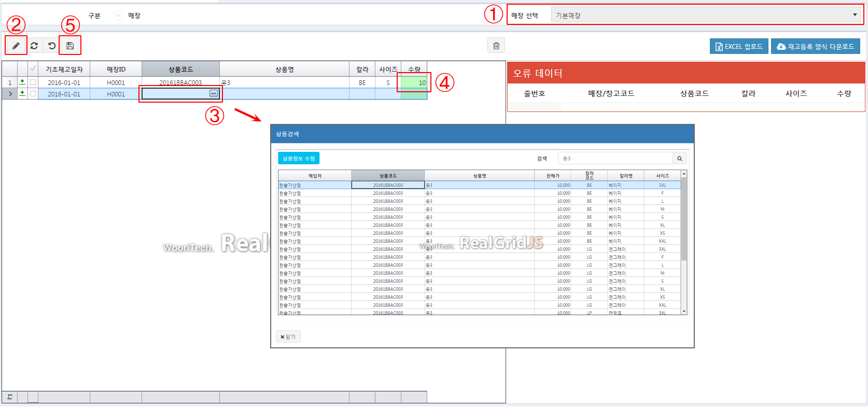Click the undo arrow icon
868x408 pixels.
(52, 46)
